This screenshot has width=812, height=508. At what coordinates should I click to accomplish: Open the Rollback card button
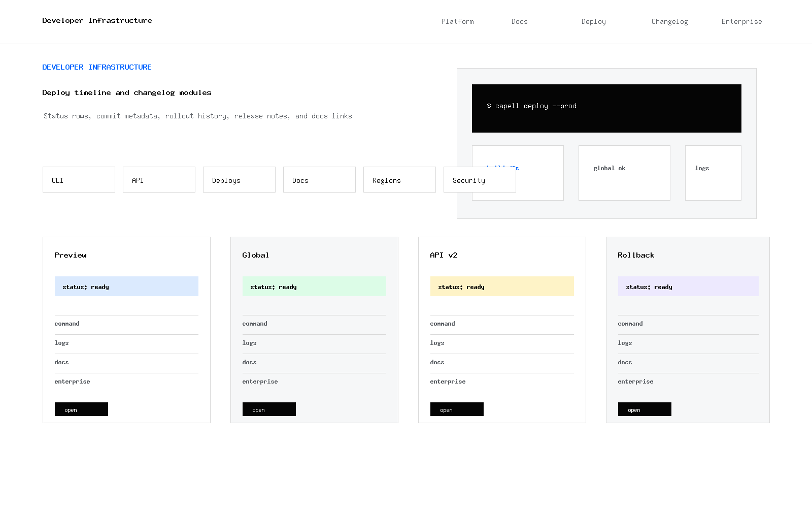[645, 409]
